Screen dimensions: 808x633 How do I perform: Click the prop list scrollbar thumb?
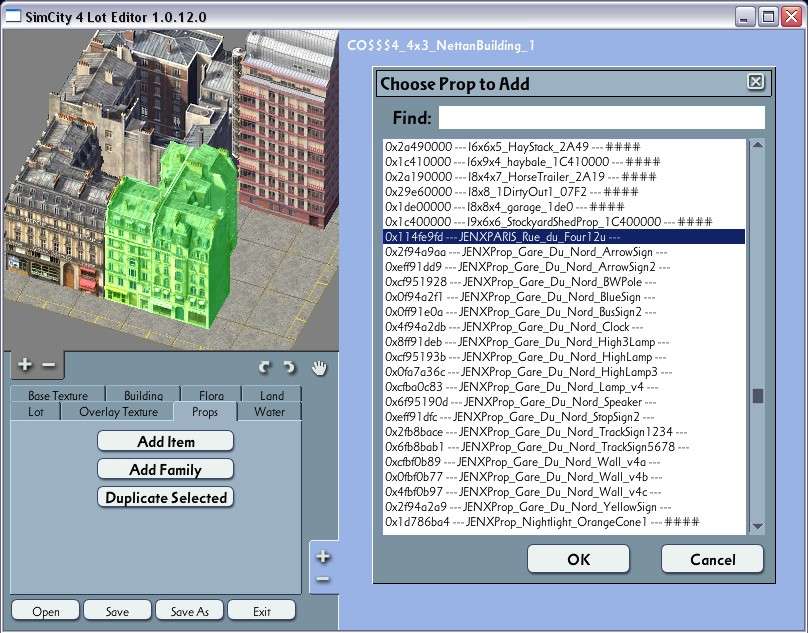pos(758,396)
